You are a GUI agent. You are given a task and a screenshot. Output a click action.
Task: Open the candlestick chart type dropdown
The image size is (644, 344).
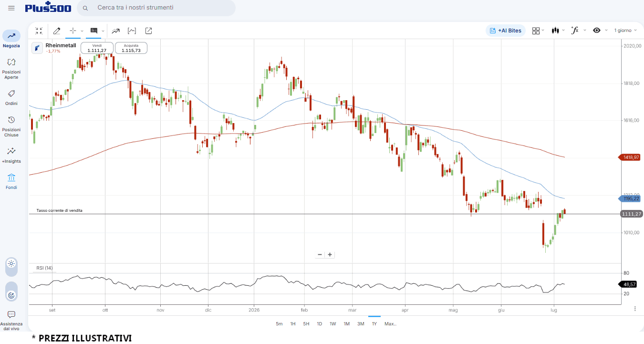point(558,31)
